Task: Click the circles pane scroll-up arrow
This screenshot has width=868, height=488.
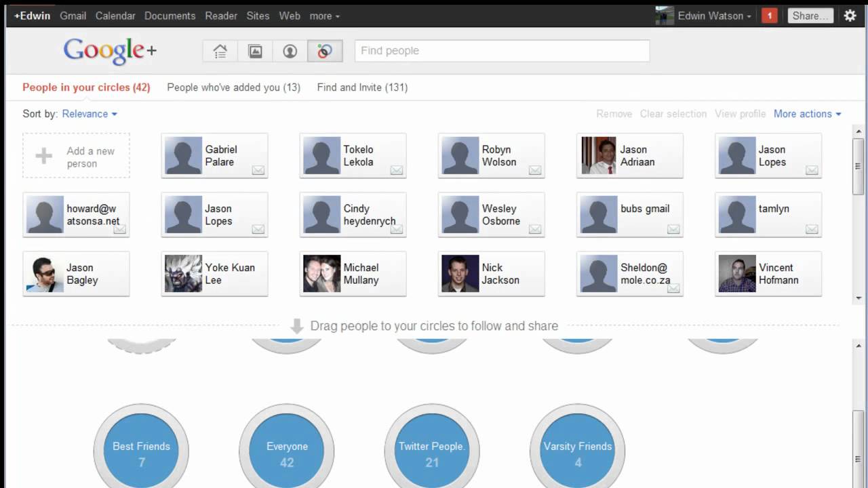Action: coord(859,346)
